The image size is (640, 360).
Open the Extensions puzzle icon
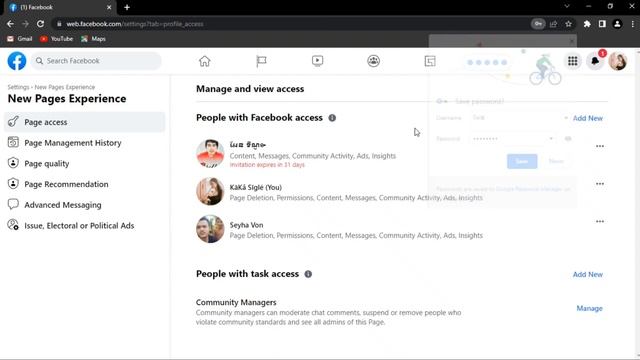(x=587, y=24)
